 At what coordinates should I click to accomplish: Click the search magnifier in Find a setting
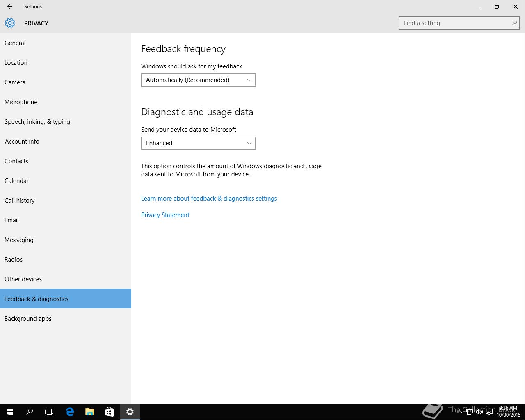514,23
